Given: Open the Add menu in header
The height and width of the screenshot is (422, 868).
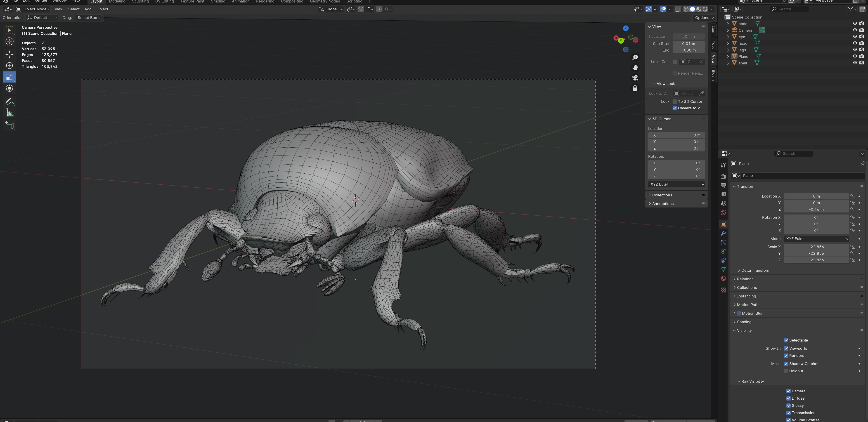Looking at the screenshot, I should coord(88,9).
